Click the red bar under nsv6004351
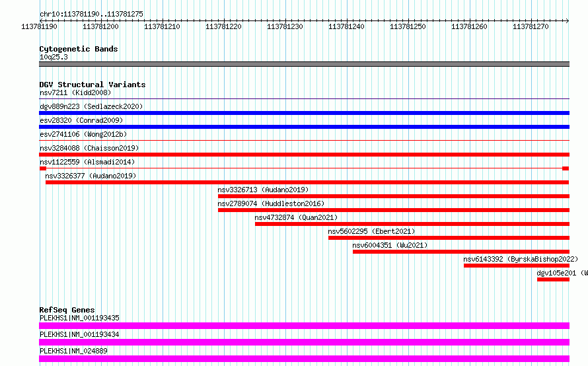Image resolution: width=588 pixels, height=366 pixels. click(x=461, y=252)
